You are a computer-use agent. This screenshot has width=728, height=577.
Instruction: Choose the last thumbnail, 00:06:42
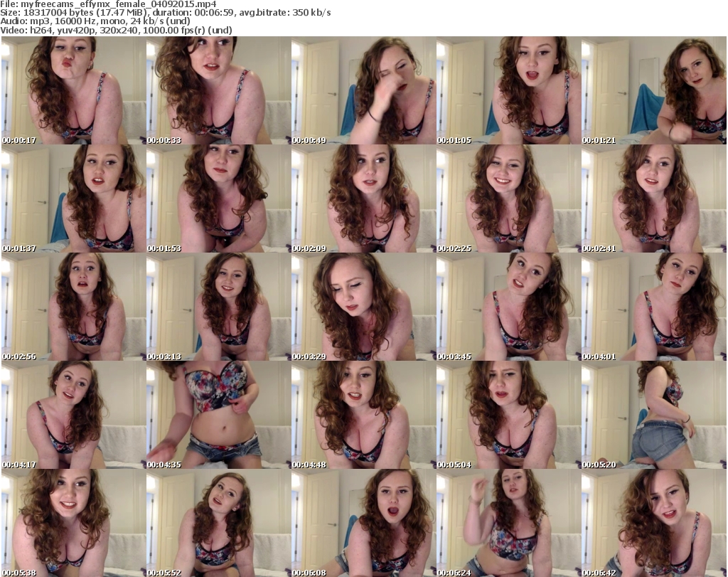click(x=654, y=523)
